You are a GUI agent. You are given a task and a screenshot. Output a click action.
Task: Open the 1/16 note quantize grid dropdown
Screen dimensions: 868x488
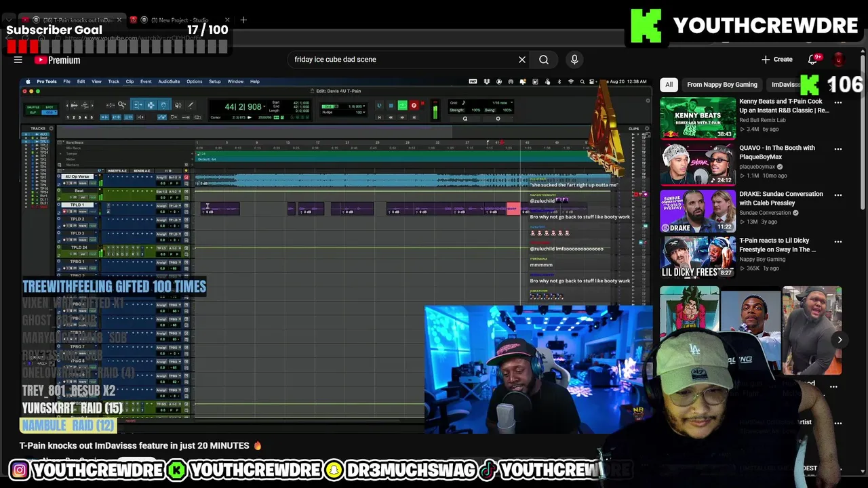click(x=511, y=102)
